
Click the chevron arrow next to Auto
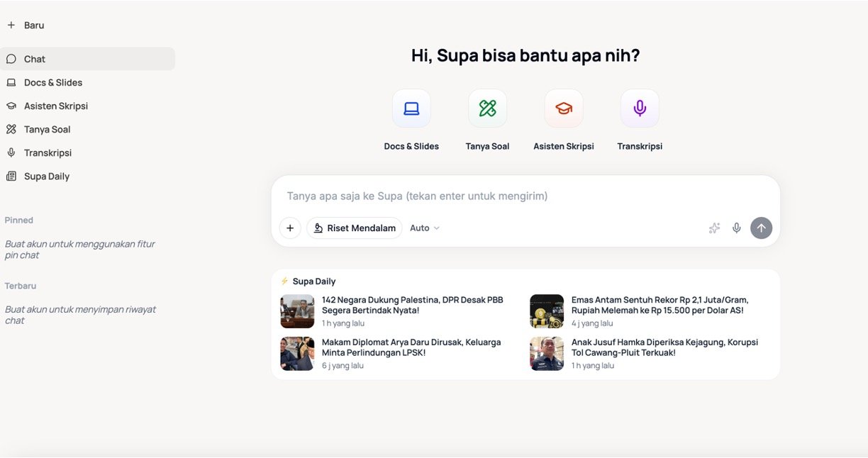pyautogui.click(x=436, y=228)
